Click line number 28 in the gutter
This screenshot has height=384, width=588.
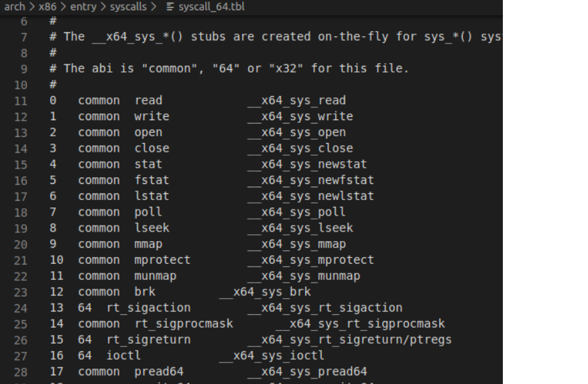click(x=20, y=372)
